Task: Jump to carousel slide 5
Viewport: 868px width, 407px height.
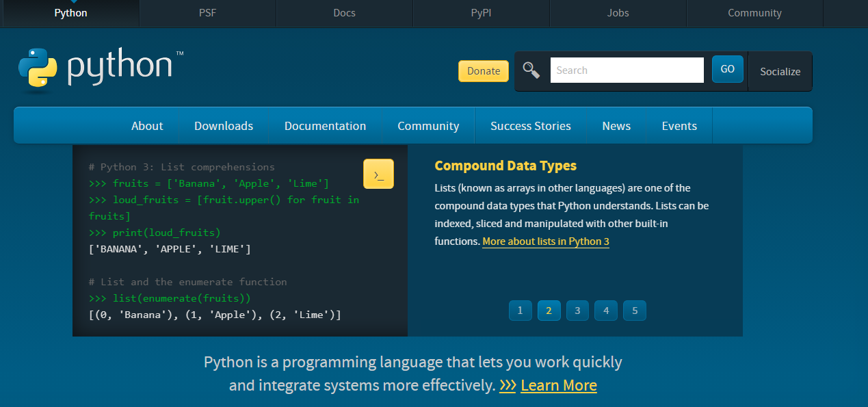Action: point(635,311)
